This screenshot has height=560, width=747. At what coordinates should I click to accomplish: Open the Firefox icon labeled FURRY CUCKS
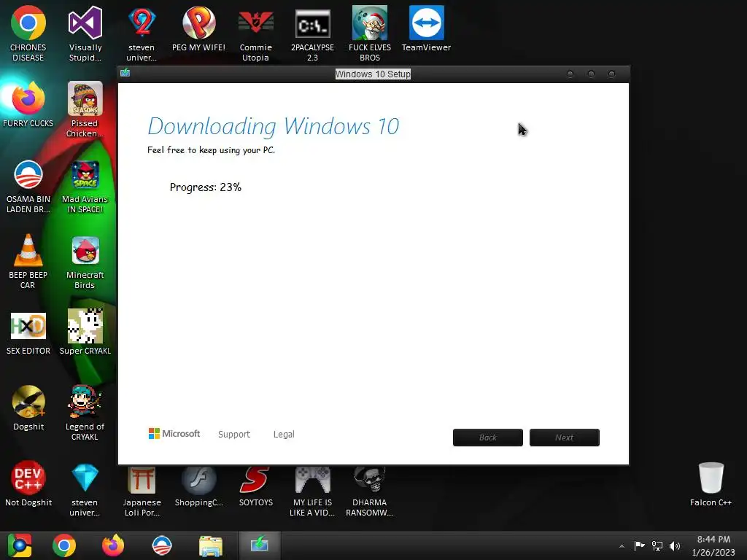coord(28,98)
